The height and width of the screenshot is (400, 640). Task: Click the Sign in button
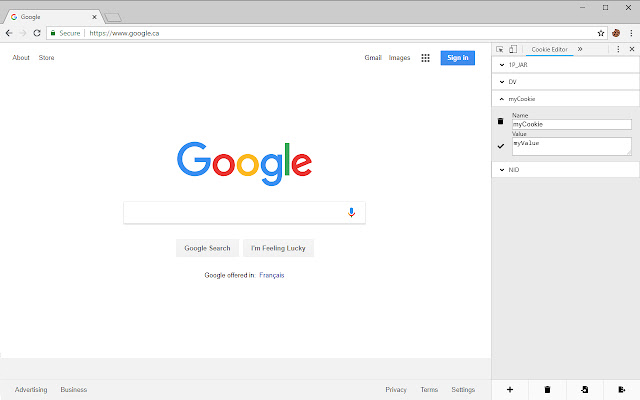(458, 58)
